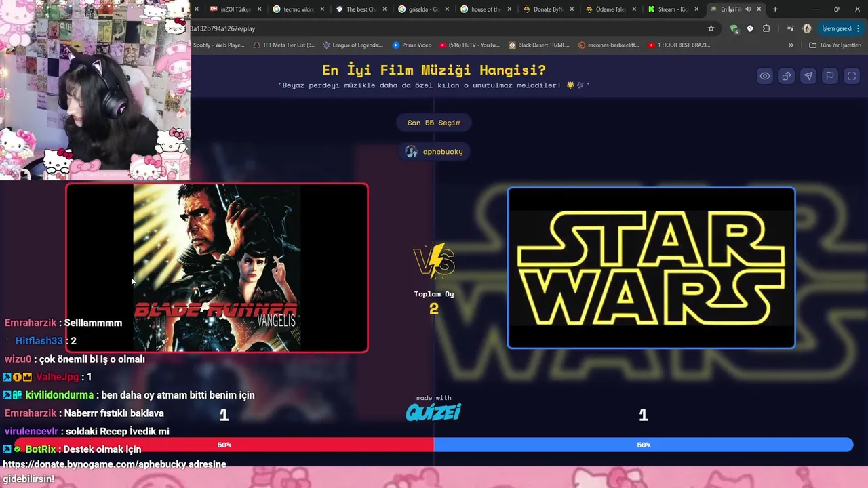868x488 pixels.
Task: Choose the Blade Runner Vangelis poster
Action: (217, 268)
